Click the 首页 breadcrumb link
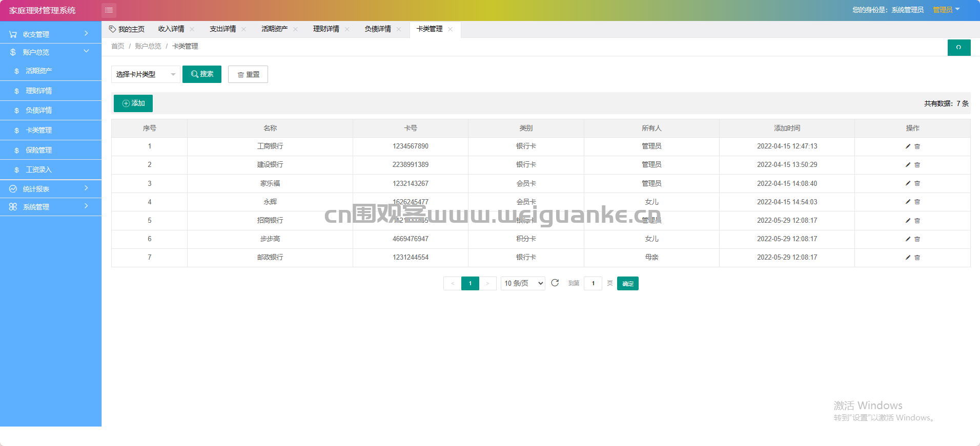980x446 pixels. pos(118,46)
